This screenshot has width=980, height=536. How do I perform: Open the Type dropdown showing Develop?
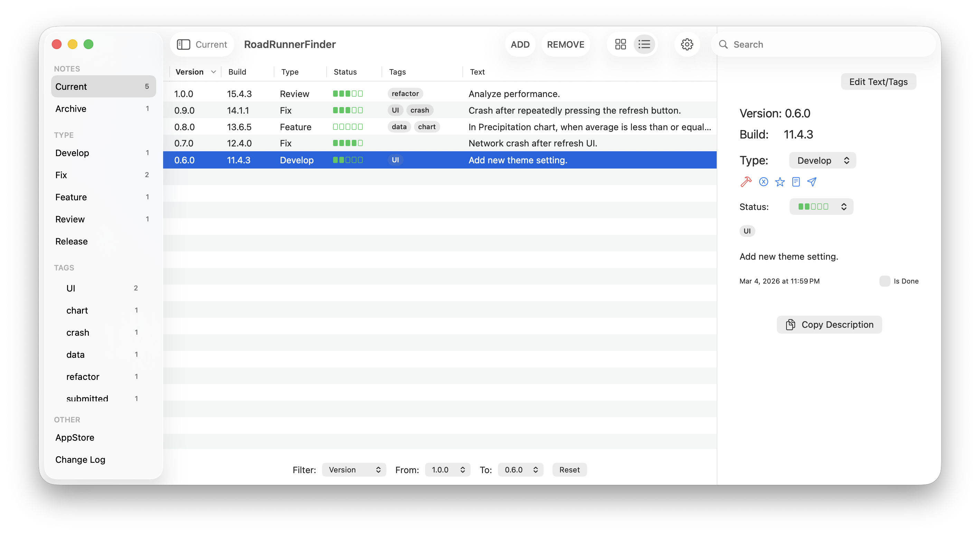[822, 160]
